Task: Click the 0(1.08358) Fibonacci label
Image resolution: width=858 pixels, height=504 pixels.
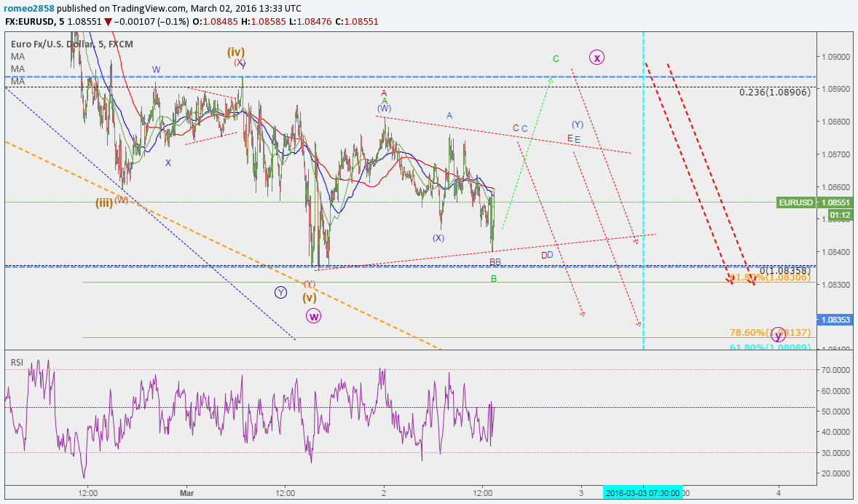Action: [x=784, y=271]
